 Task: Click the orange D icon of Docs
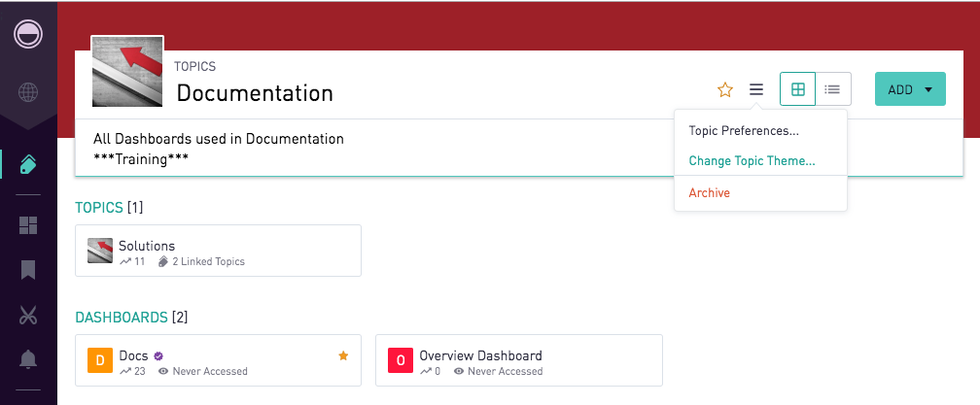point(100,360)
